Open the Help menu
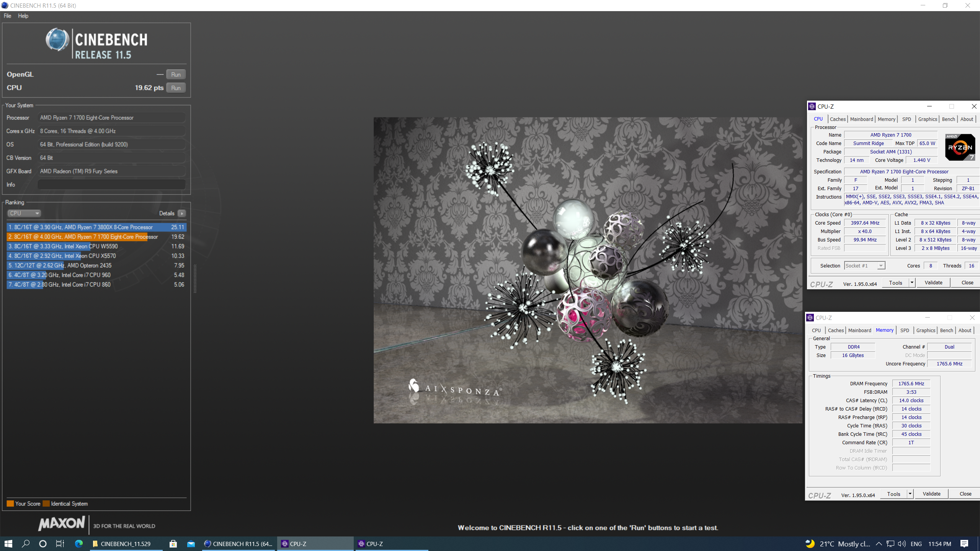Viewport: 980px width, 551px height. pos(23,16)
